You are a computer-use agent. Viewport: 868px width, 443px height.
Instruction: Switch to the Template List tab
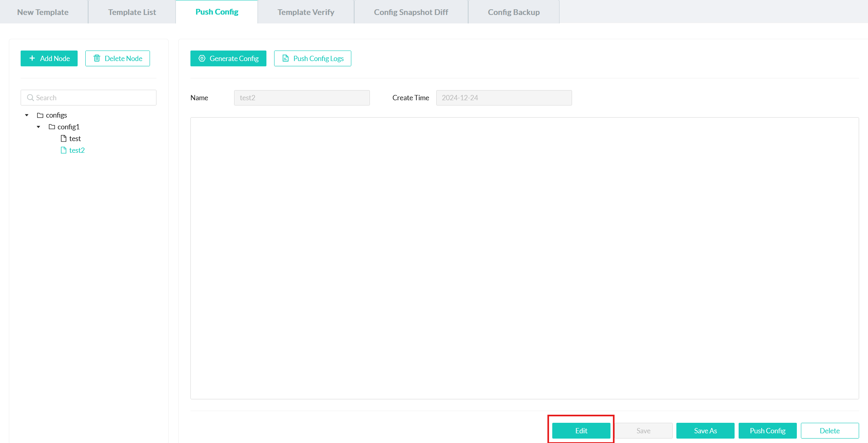(x=132, y=12)
